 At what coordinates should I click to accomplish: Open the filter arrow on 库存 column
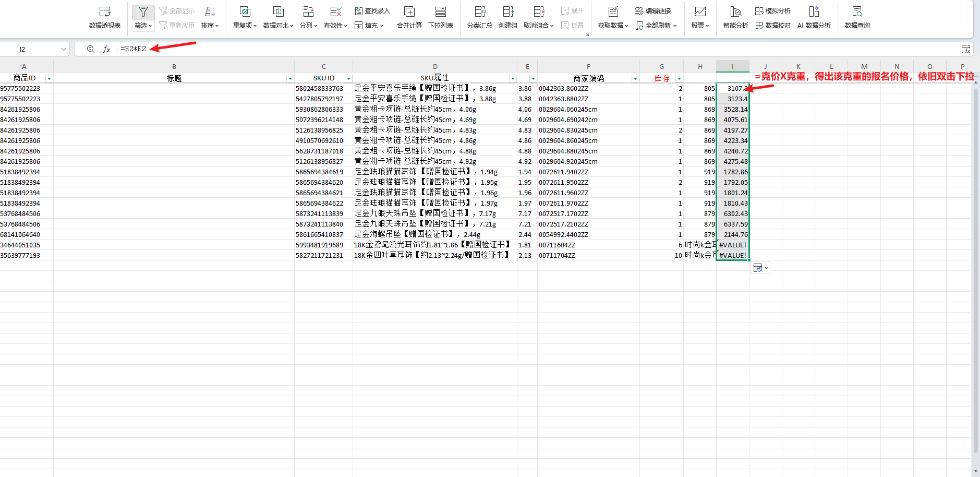pyautogui.click(x=679, y=79)
